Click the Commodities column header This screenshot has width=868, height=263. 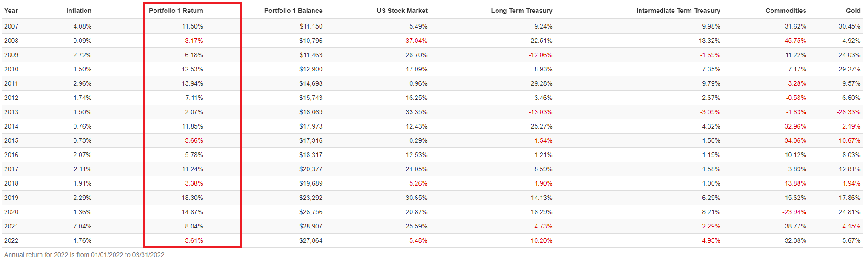tap(786, 11)
